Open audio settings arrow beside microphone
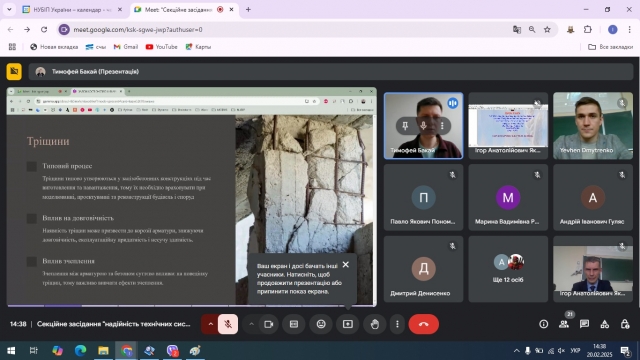This screenshot has height=360, width=640. [x=211, y=324]
